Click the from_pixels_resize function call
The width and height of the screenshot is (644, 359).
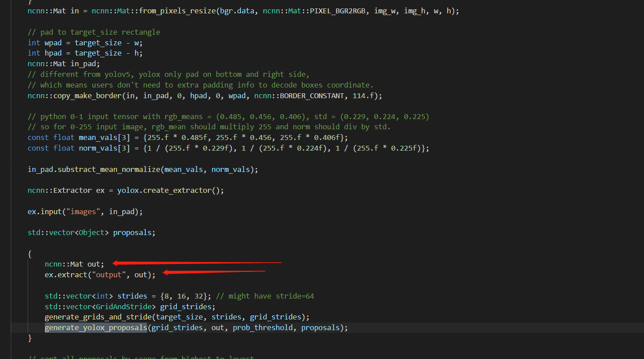point(177,11)
